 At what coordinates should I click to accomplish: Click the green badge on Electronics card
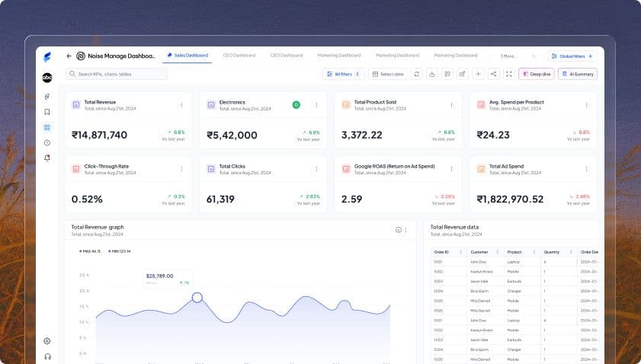[x=296, y=105]
